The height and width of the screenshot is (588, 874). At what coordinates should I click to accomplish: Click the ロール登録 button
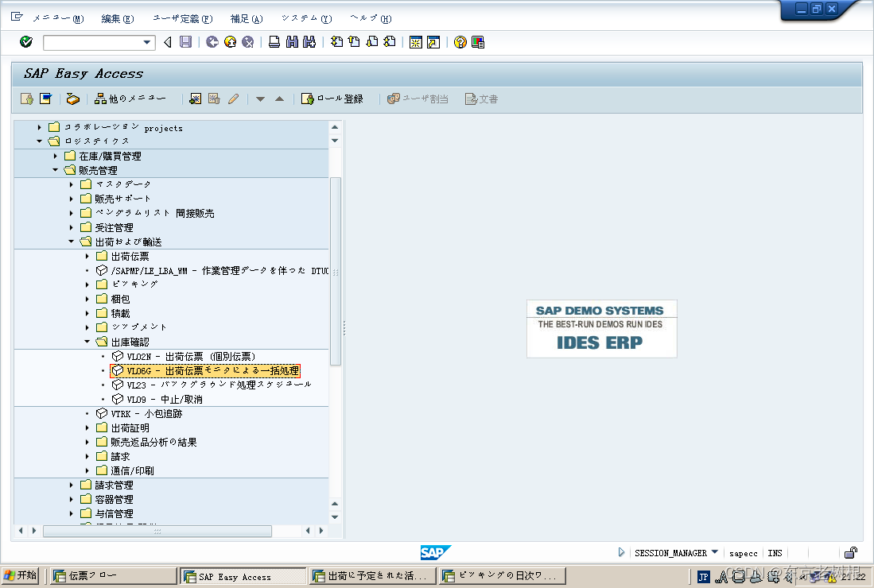pyautogui.click(x=332, y=99)
